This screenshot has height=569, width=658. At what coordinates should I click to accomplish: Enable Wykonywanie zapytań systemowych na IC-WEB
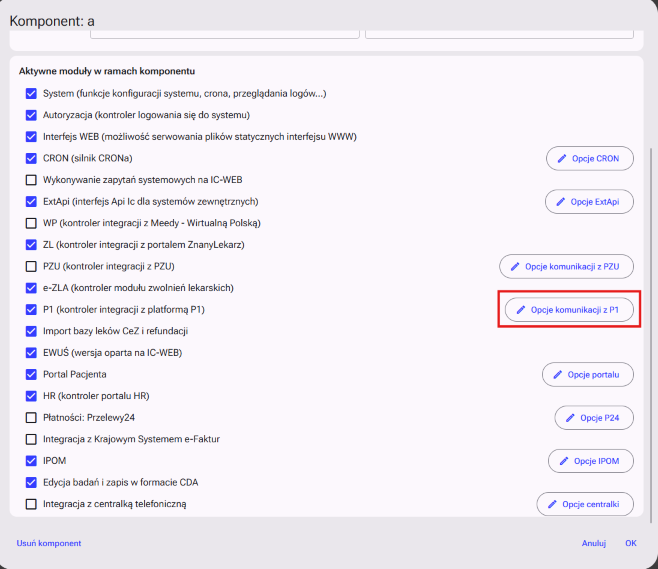[x=31, y=180]
